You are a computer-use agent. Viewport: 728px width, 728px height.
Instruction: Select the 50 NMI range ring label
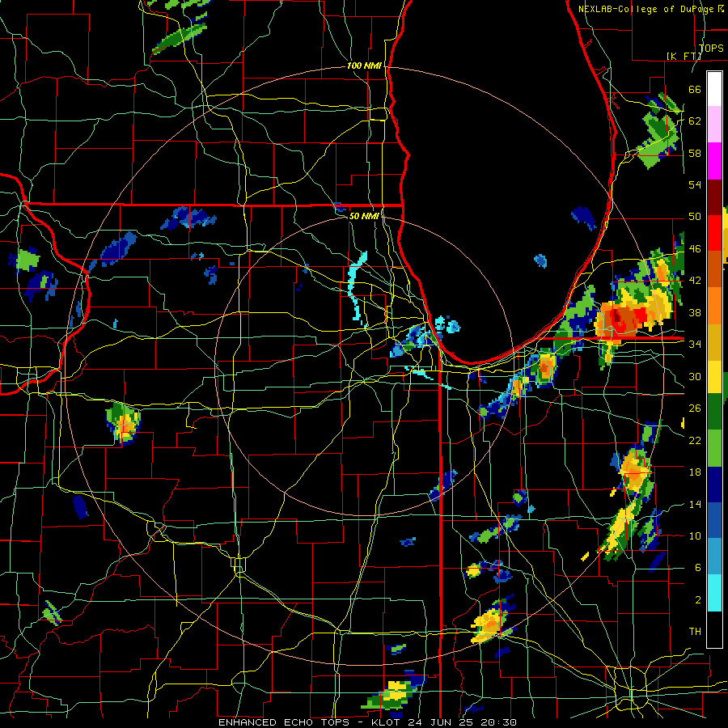[364, 216]
